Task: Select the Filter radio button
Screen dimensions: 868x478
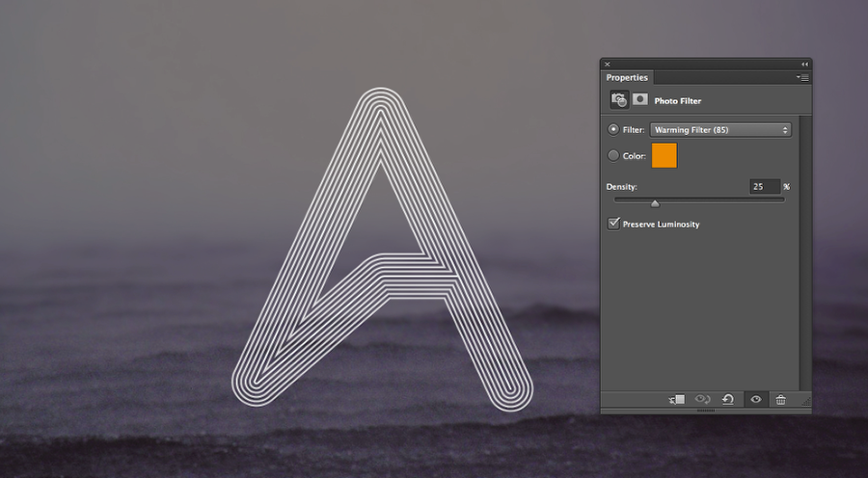Action: click(613, 129)
